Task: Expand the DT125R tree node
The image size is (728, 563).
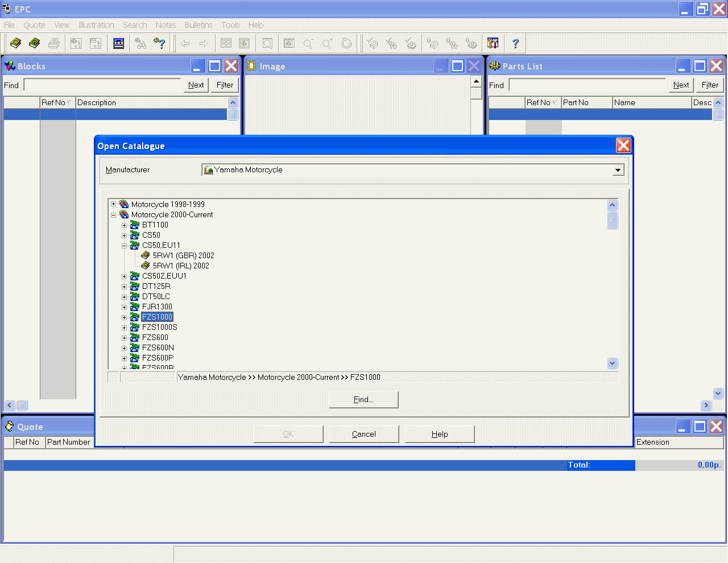Action: point(124,286)
